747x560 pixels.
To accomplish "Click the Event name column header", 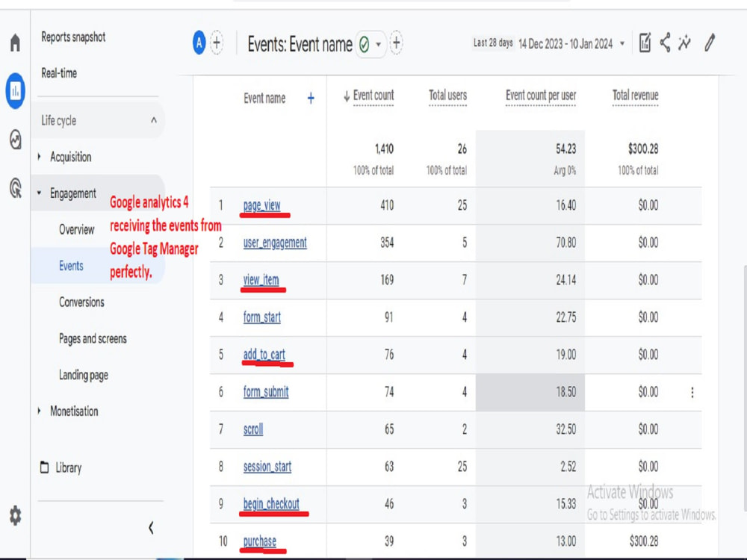I will coord(264,98).
